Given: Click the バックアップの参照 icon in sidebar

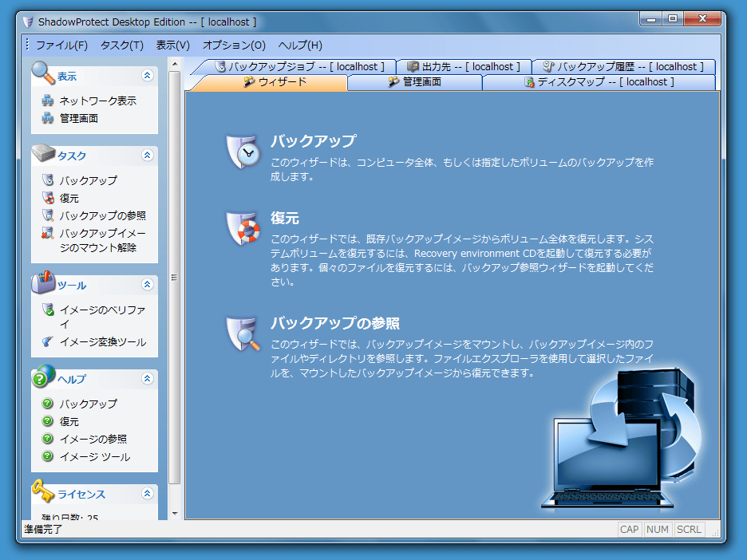Looking at the screenshot, I should click(48, 215).
